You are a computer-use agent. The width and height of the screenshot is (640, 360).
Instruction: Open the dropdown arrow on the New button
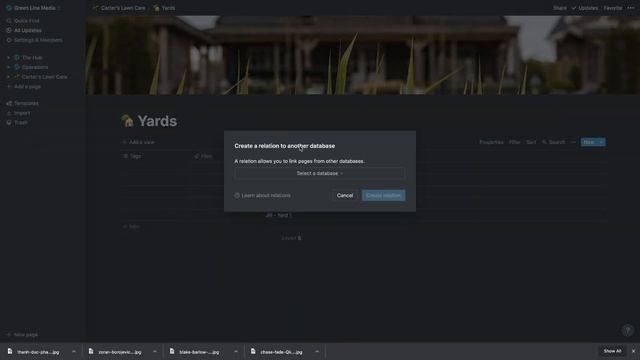601,142
